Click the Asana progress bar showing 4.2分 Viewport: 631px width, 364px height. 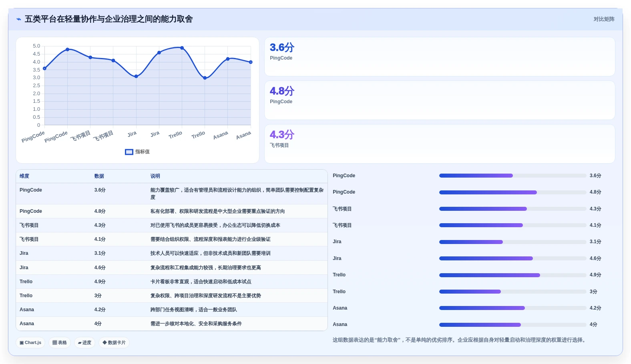(513, 308)
